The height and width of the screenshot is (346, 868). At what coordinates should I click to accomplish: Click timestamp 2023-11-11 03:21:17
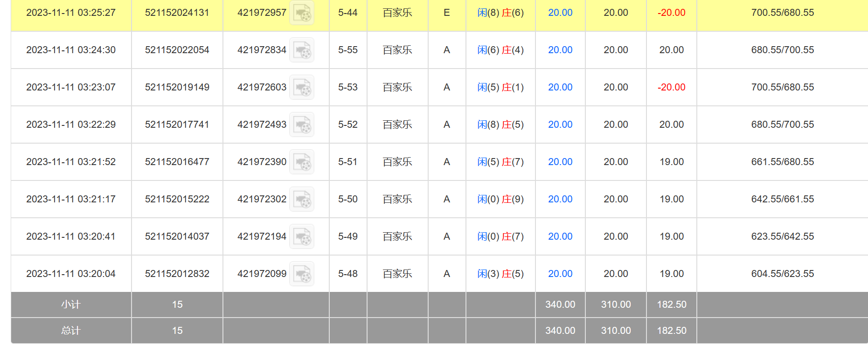(71, 199)
